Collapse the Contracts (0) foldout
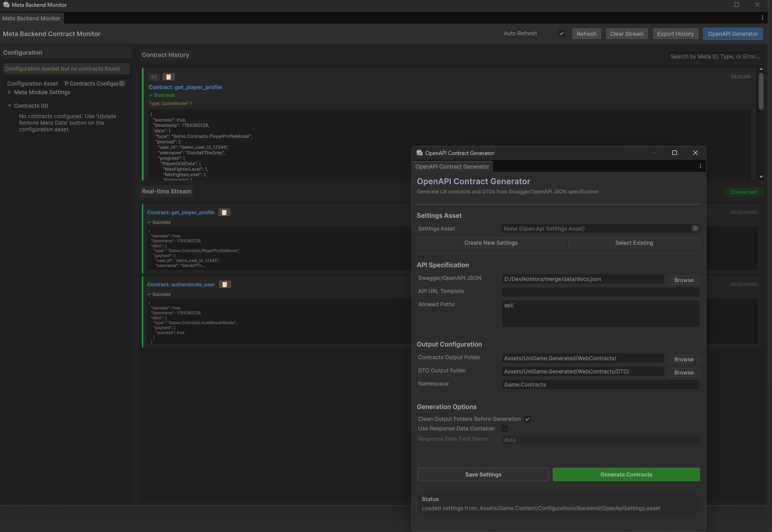This screenshot has width=772, height=532. [x=10, y=106]
